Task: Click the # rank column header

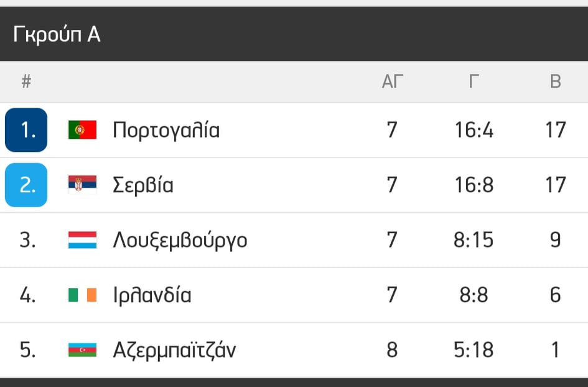Action: coord(26,82)
